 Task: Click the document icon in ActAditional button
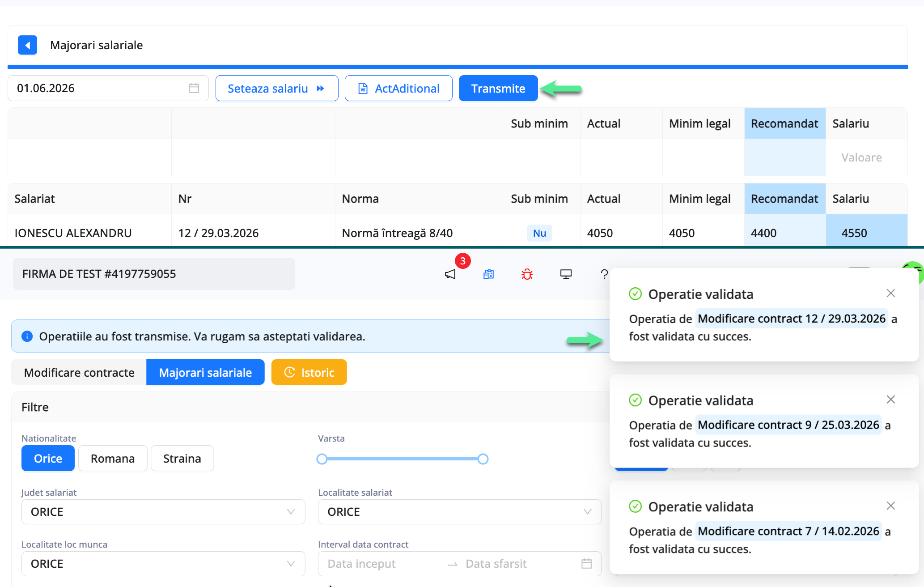[x=363, y=89]
